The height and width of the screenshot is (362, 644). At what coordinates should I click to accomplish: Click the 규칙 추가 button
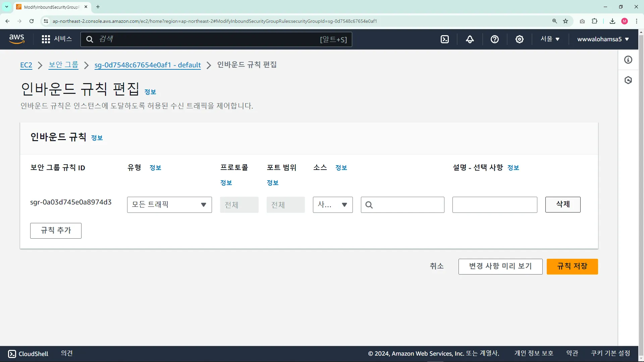tap(56, 231)
